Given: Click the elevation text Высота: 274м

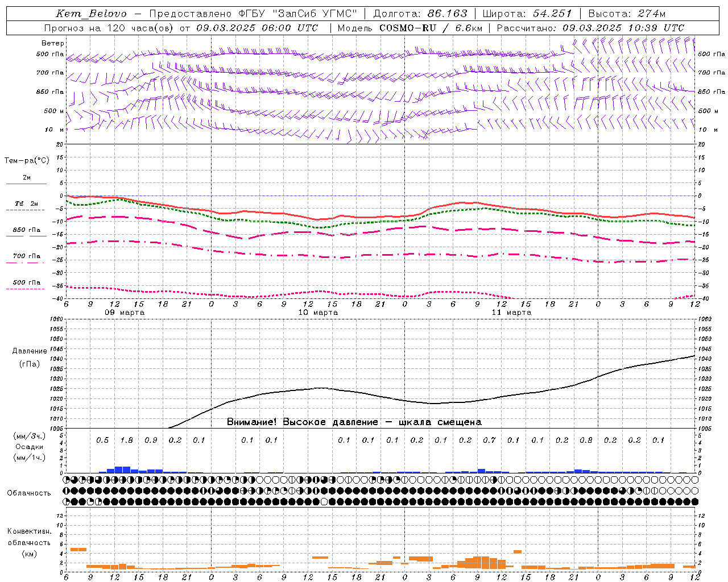Looking at the screenshot, I should (627, 14).
